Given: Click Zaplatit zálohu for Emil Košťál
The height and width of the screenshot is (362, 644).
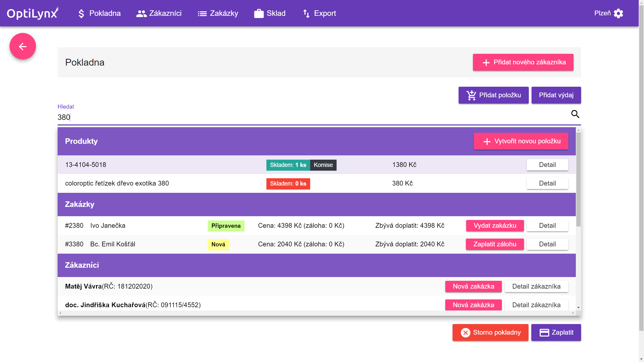Looking at the screenshot, I should point(495,244).
